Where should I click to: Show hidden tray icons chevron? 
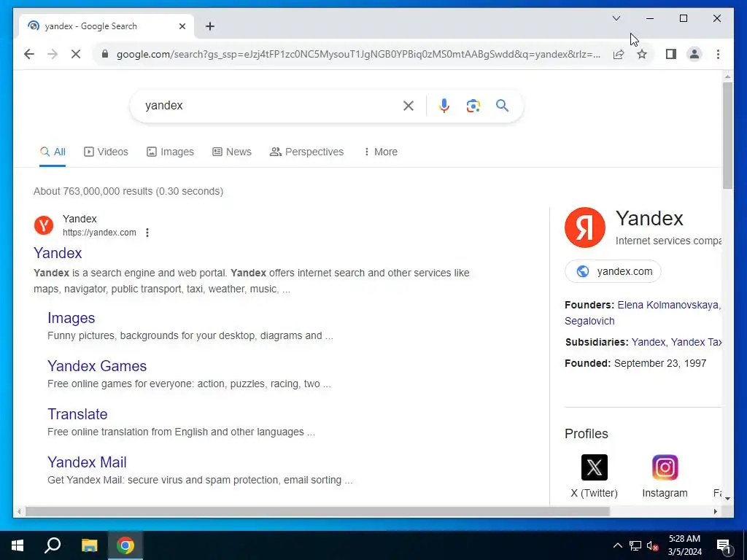pos(617,545)
